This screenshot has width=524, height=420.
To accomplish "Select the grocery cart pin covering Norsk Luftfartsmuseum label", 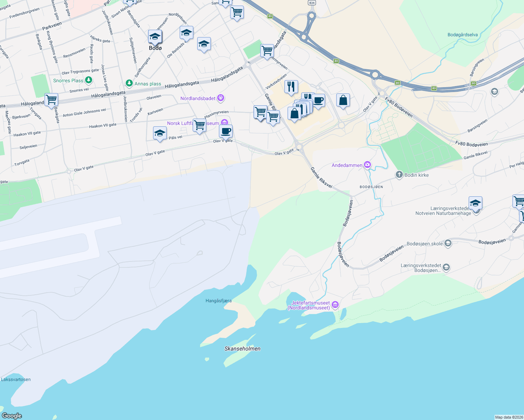I will 199,125.
